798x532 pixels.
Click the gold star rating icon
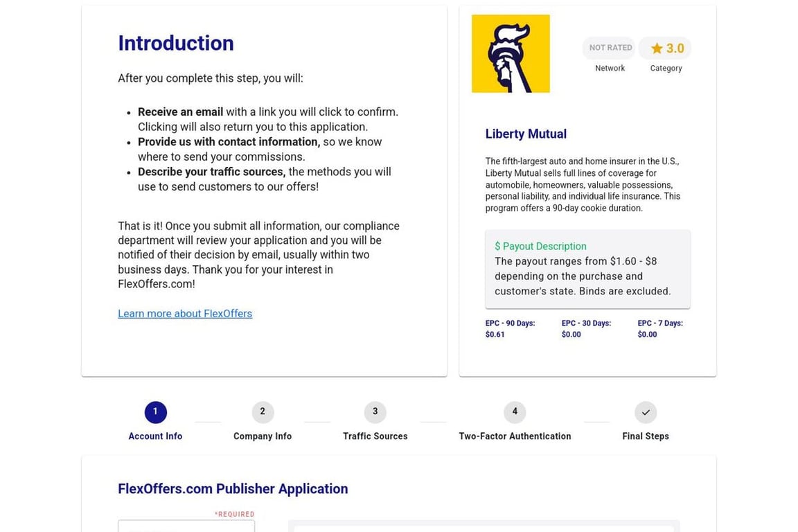[x=657, y=48]
